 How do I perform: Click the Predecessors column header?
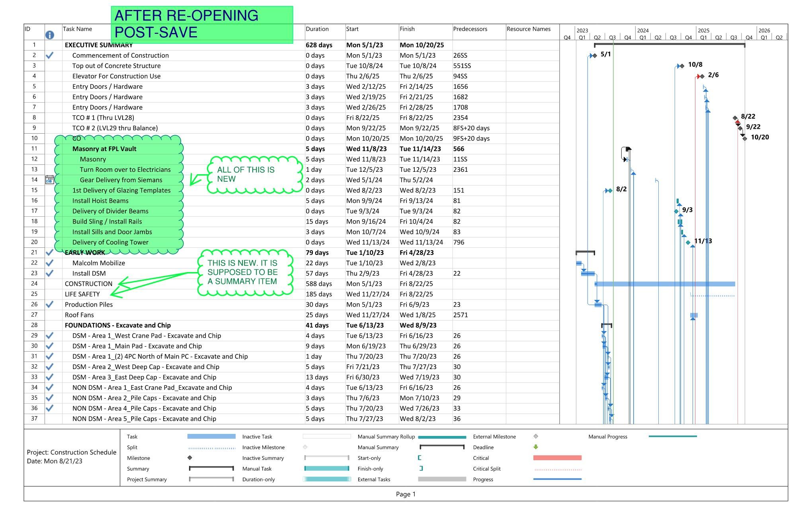[470, 29]
